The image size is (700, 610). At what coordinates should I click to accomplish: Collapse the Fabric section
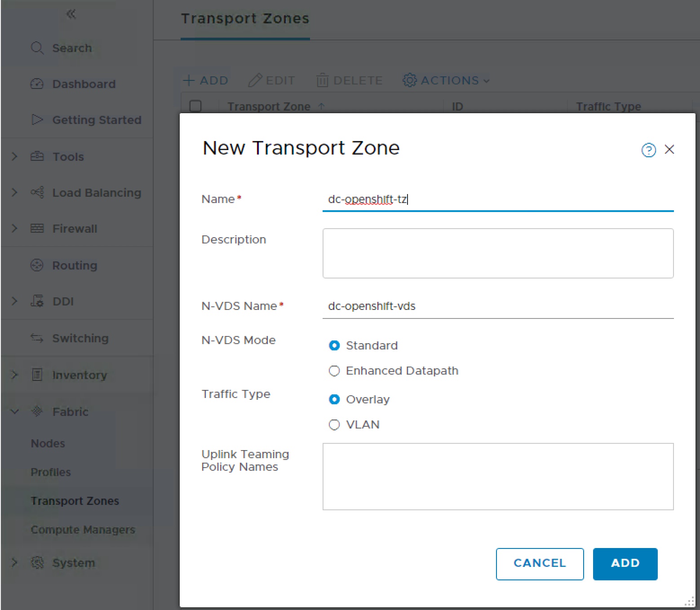tap(14, 411)
